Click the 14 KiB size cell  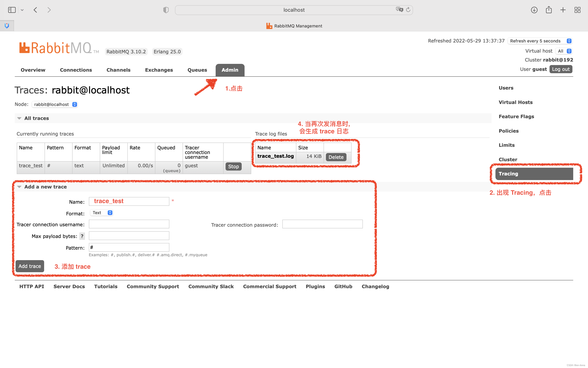(310, 157)
